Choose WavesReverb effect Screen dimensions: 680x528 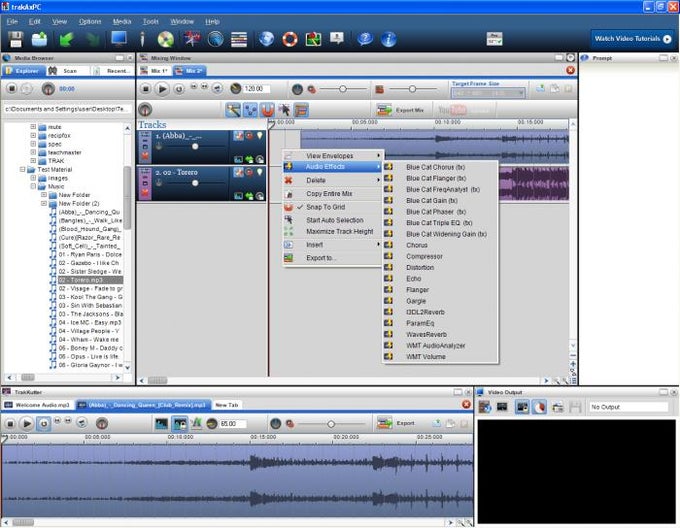440,335
